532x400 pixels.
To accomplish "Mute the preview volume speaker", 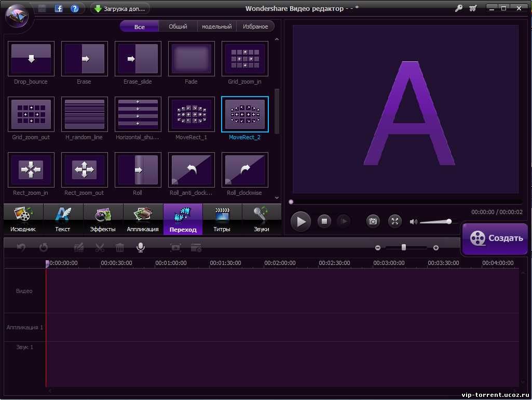I will 413,222.
